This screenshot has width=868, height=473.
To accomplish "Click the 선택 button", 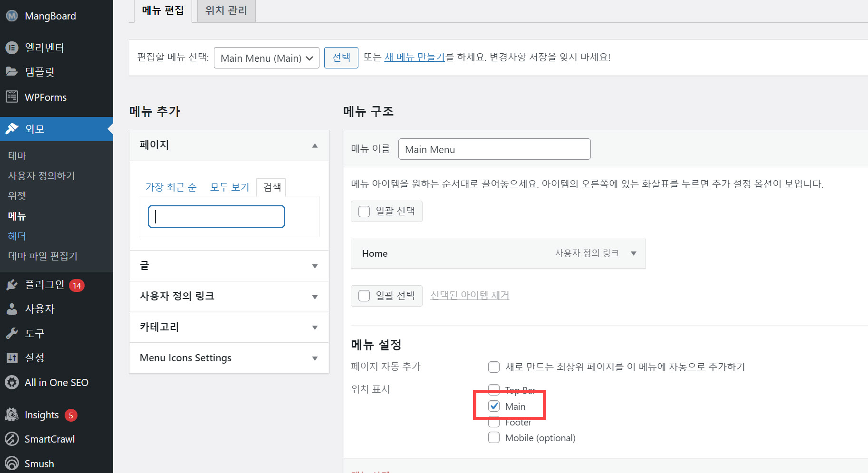I will (x=341, y=58).
